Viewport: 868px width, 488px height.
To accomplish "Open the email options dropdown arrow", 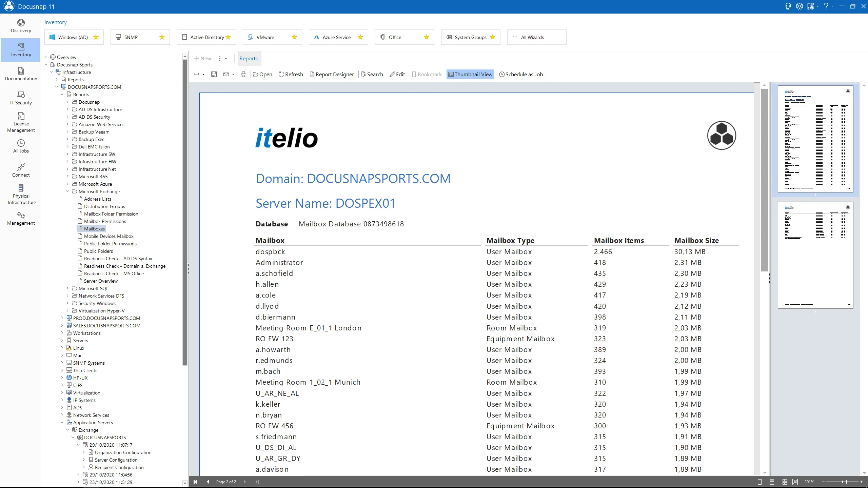I will (233, 75).
